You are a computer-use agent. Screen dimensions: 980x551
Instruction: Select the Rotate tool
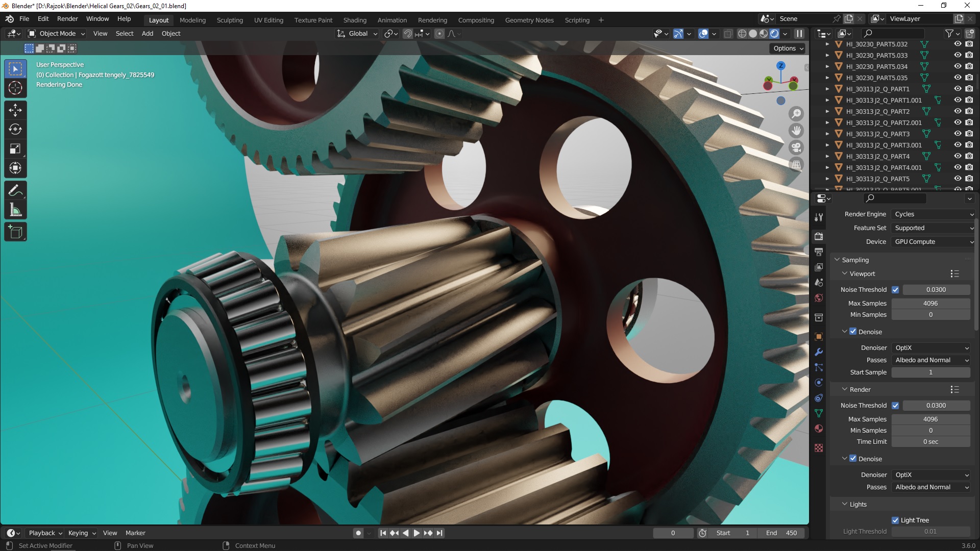(x=15, y=130)
